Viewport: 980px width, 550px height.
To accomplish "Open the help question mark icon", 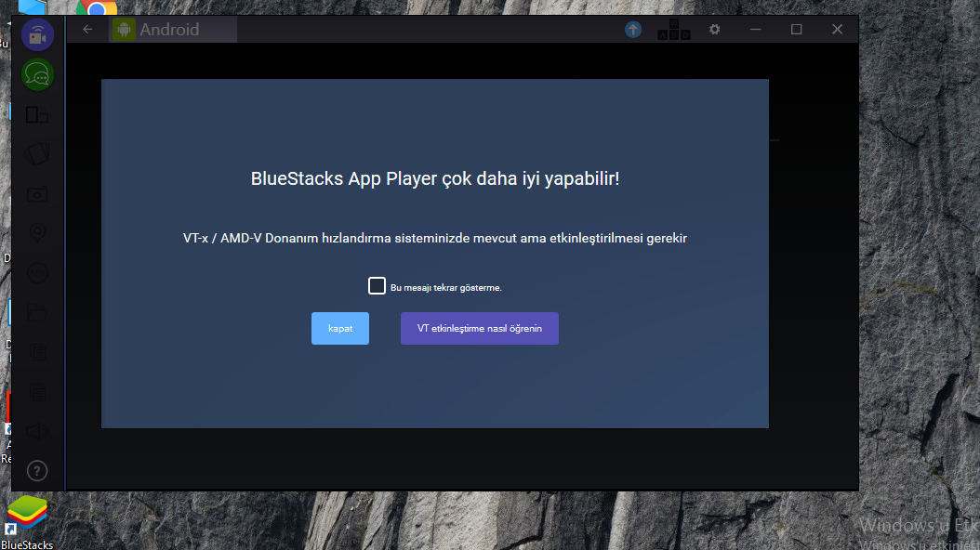I will pos(37,471).
